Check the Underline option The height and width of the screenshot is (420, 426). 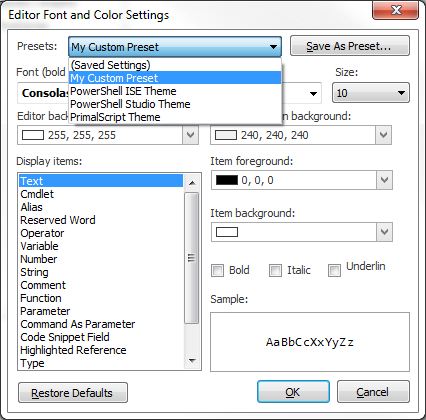click(x=334, y=270)
